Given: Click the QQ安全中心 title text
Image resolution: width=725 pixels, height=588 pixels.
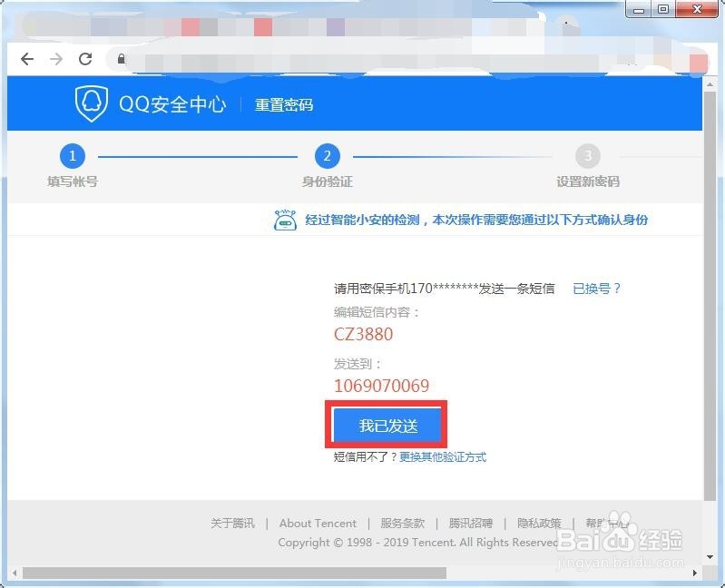Looking at the screenshot, I should [x=172, y=104].
